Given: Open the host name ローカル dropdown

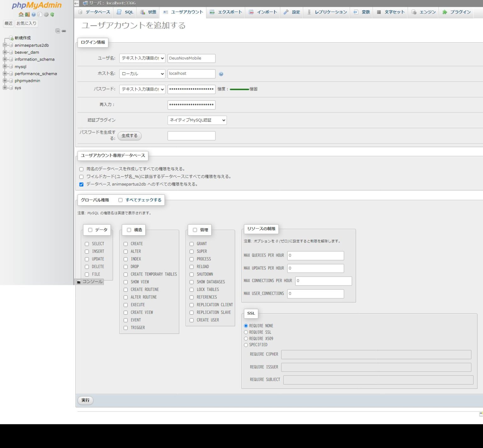Looking at the screenshot, I should 142,74.
